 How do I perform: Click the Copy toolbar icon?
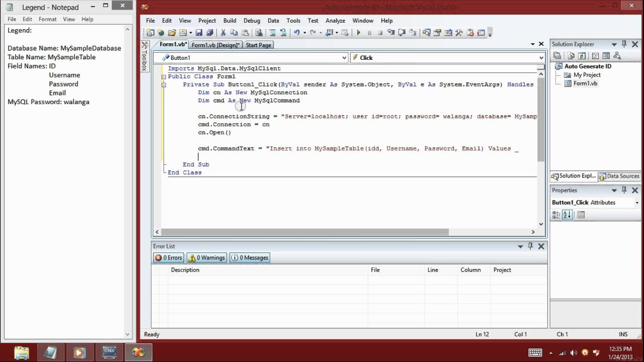pos(234,33)
